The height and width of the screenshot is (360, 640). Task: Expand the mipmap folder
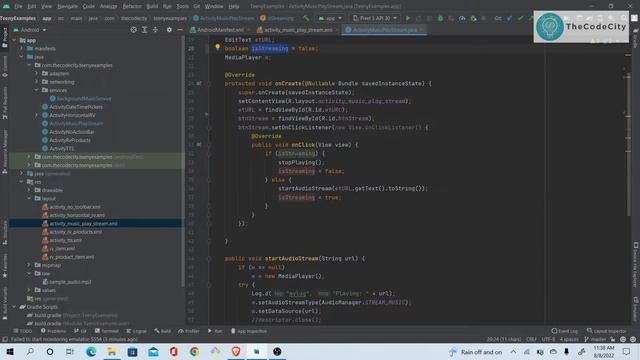tap(29, 265)
